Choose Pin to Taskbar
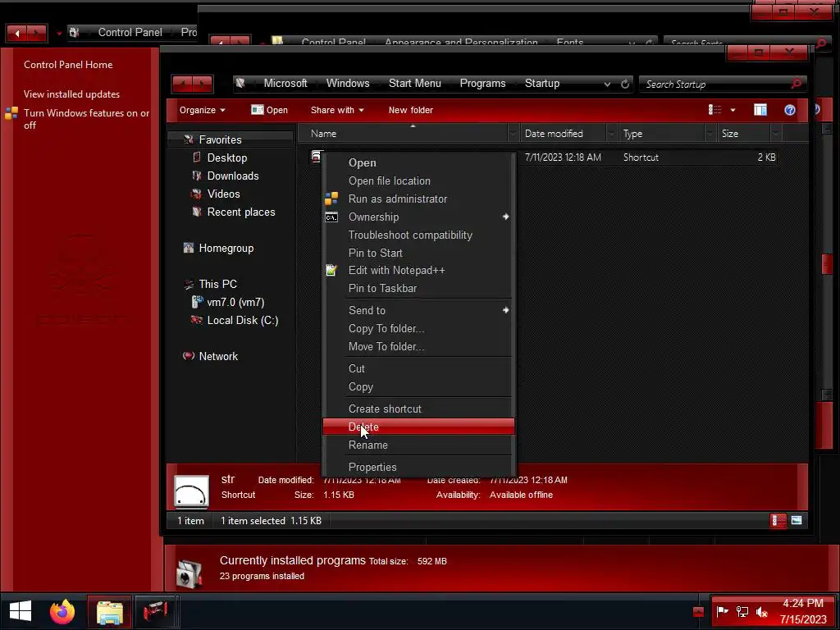This screenshot has height=630, width=840. pyautogui.click(x=418, y=288)
